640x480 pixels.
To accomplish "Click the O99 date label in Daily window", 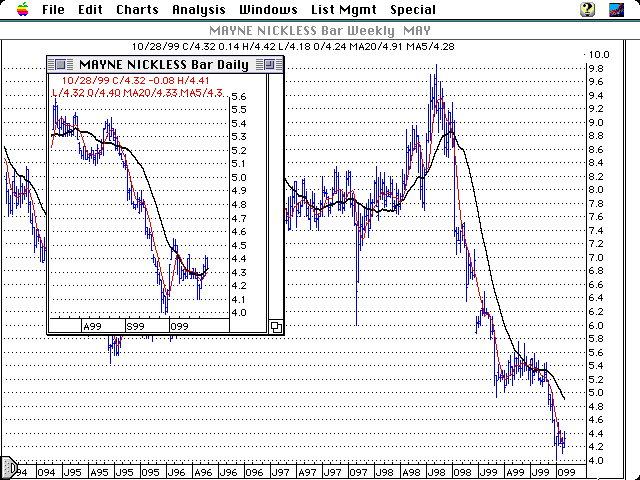I will (180, 327).
